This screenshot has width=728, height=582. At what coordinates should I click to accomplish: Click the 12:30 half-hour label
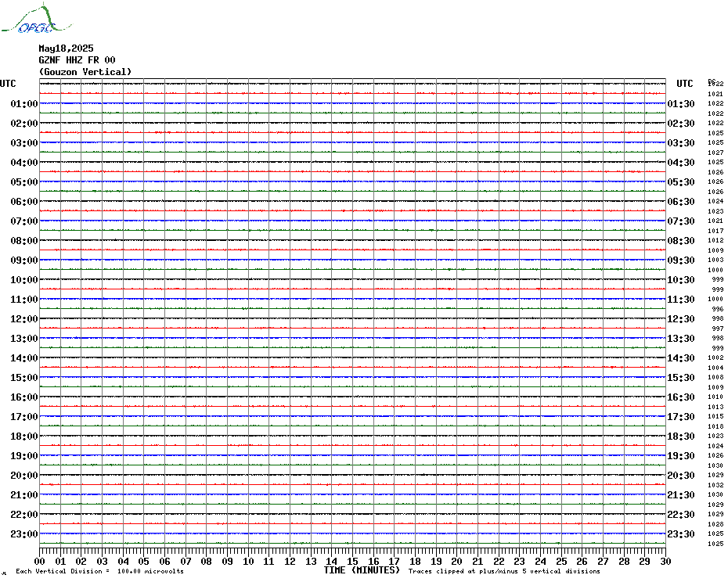(x=681, y=319)
